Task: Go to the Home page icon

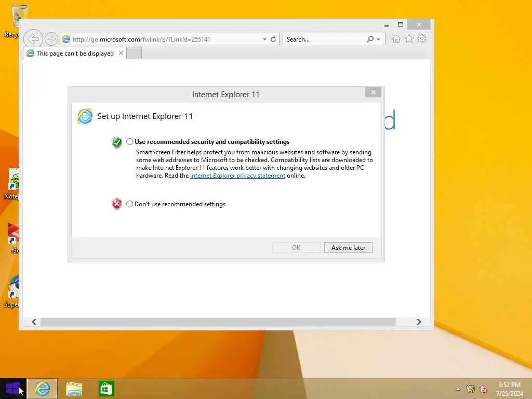Action: [x=396, y=39]
